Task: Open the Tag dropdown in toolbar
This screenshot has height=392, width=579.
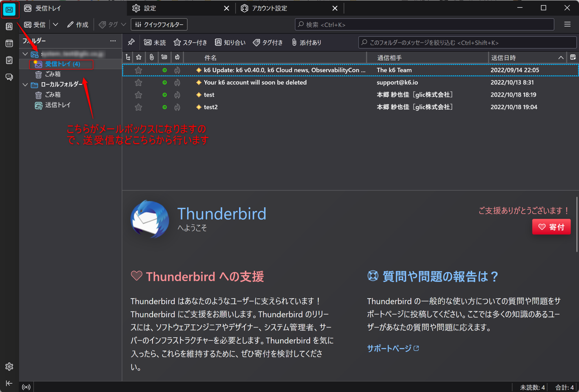Action: click(112, 25)
